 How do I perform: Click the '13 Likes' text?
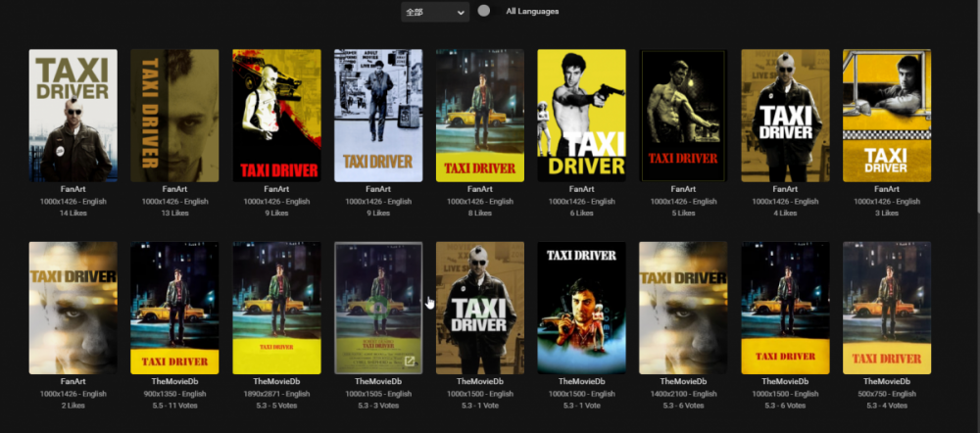(x=175, y=213)
